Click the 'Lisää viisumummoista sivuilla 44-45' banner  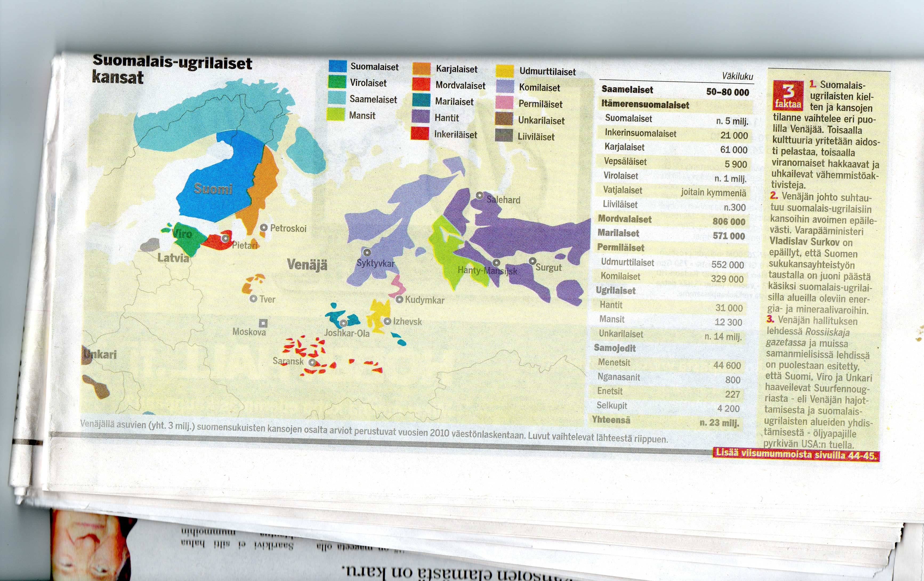(796, 454)
